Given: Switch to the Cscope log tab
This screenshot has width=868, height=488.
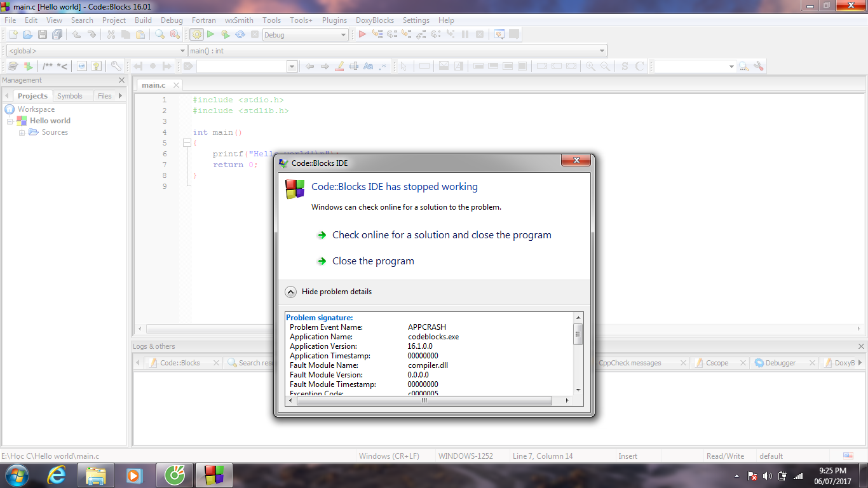Looking at the screenshot, I should (x=717, y=363).
